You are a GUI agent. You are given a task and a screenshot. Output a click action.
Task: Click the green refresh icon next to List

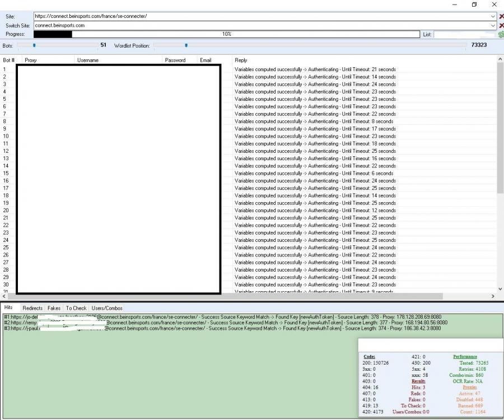[x=501, y=35]
